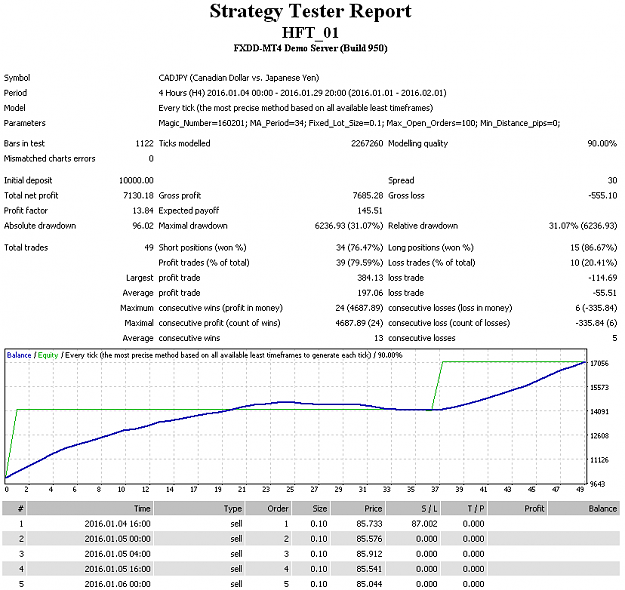Viewport: 625px width, 590px height.
Task: Click chart axis label 14091
Action: (599, 412)
